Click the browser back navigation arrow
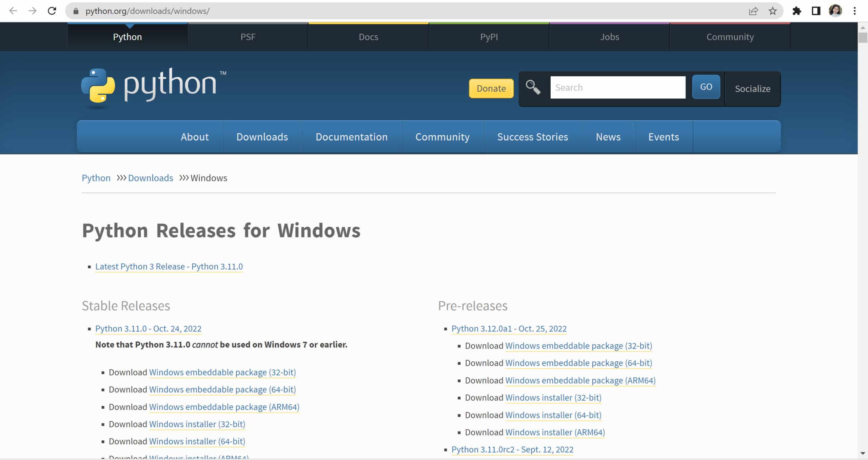 click(x=13, y=11)
